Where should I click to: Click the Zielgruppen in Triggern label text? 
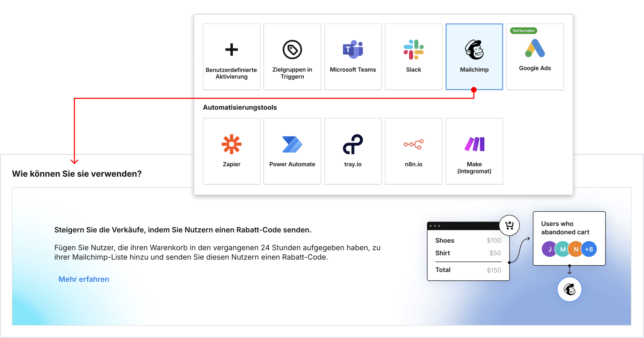[x=292, y=73]
